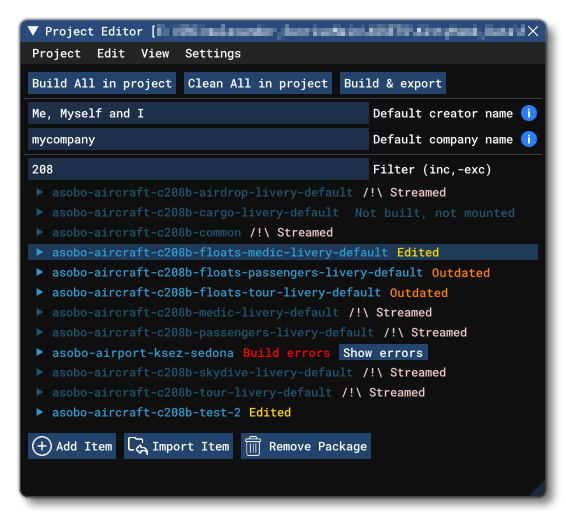Viewport: 566px width, 517px height.
Task: Click the Import Item button
Action: click(x=178, y=446)
